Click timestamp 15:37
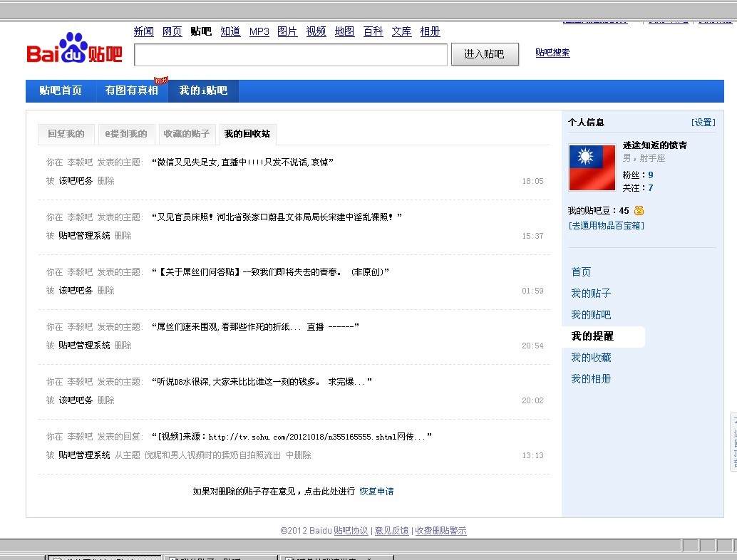The image size is (737, 560). (x=532, y=236)
